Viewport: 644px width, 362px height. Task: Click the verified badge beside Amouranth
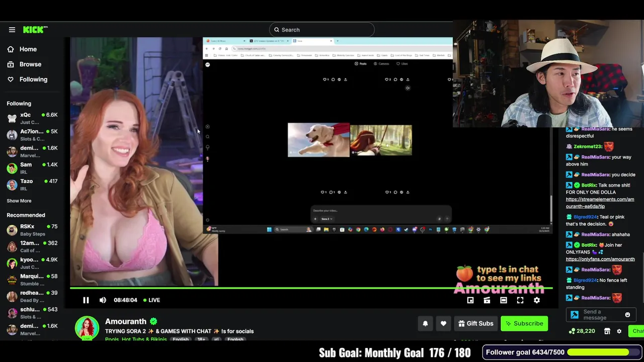(x=153, y=321)
